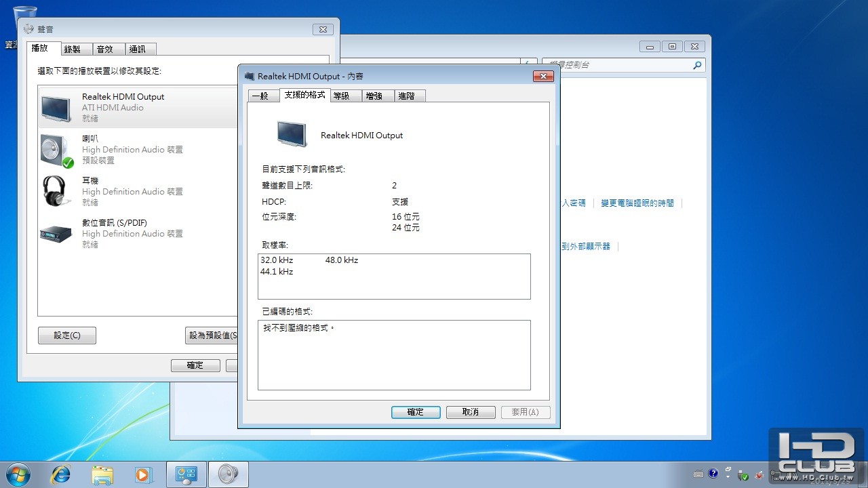
Task: Click 確定 in the HDMI Output properties dialog
Action: click(416, 412)
